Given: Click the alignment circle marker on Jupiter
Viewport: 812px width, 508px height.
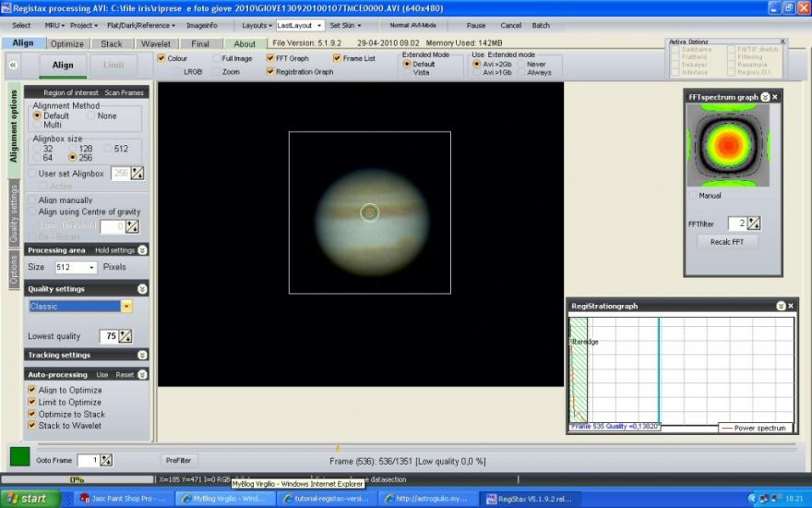Looking at the screenshot, I should tap(370, 212).
